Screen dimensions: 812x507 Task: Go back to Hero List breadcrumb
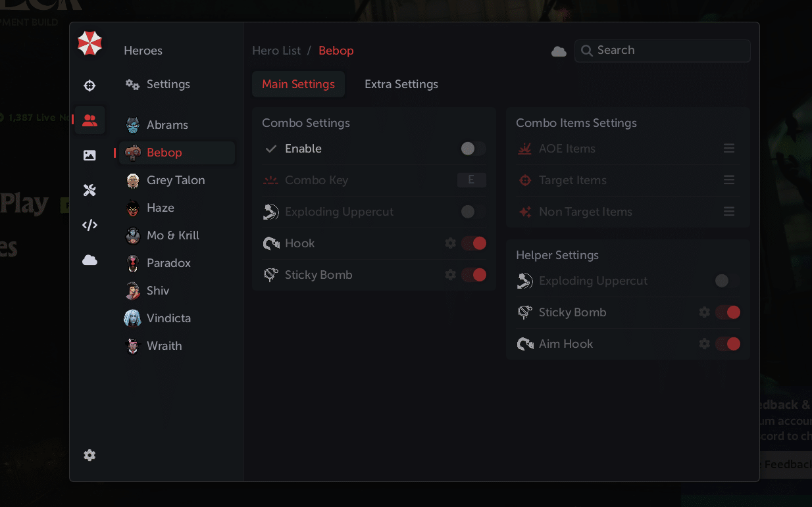coord(276,51)
